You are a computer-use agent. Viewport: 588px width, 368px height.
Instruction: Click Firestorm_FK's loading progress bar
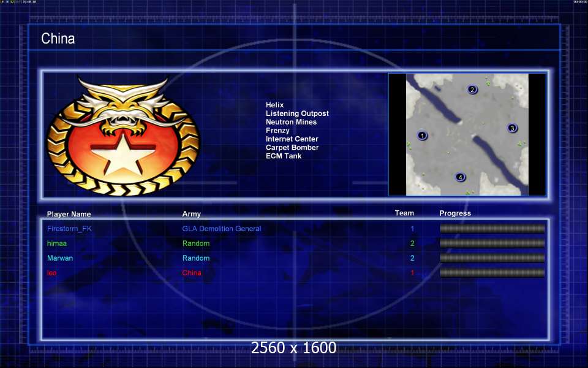click(492, 229)
